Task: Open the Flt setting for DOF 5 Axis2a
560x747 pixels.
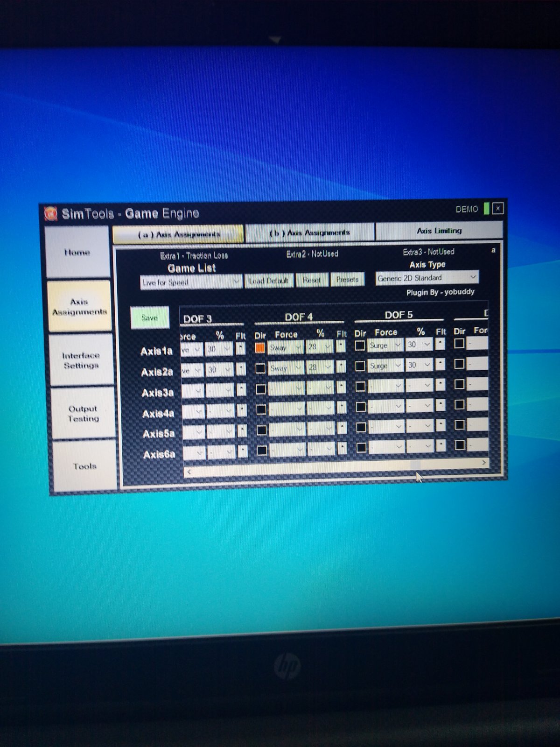Action: (x=440, y=364)
